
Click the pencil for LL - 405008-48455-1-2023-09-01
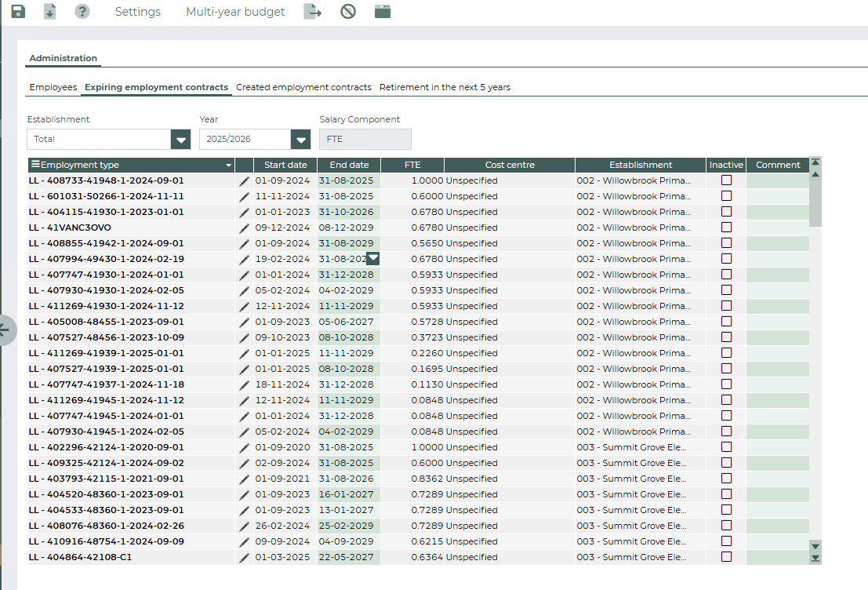point(244,322)
